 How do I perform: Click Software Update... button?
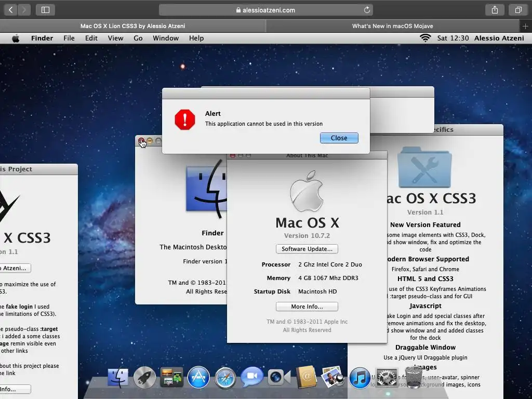coord(307,249)
